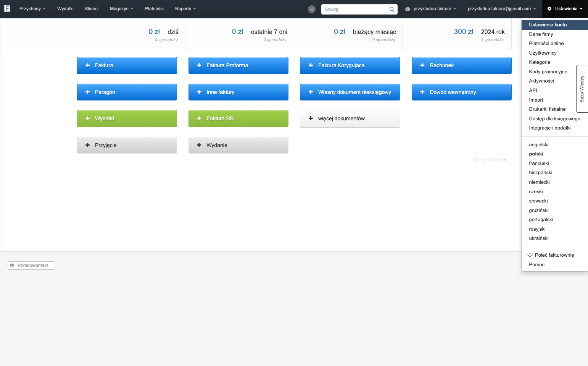Go to Klienci in the top menu
The height and width of the screenshot is (366, 588).
coord(92,9)
